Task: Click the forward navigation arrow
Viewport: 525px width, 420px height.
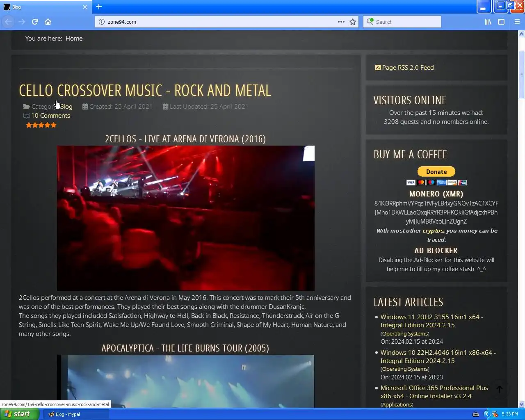Action: tap(22, 22)
